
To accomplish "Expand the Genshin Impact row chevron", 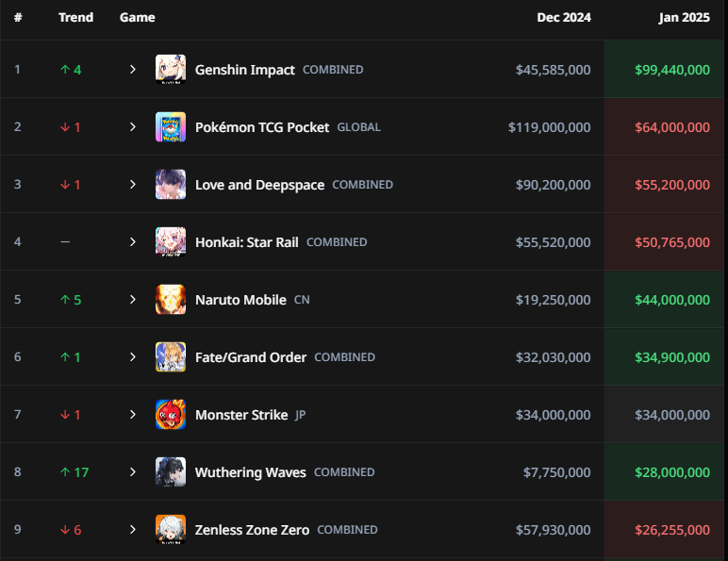I will tap(133, 69).
